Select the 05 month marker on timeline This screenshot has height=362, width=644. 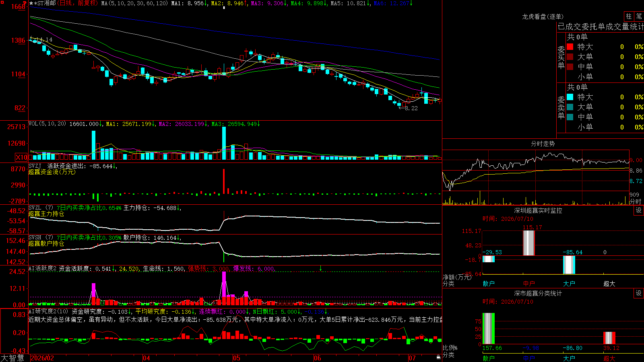pyautogui.click(x=237, y=358)
